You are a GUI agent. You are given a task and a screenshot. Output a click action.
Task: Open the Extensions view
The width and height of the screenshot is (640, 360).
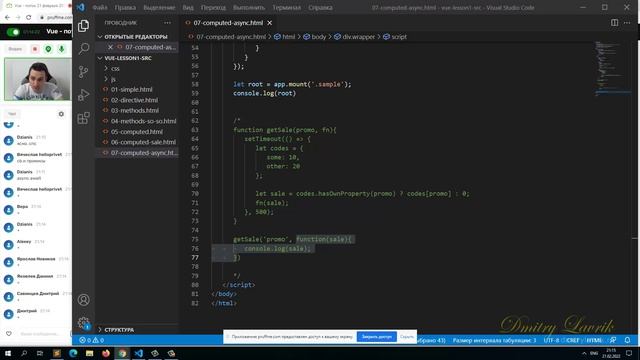point(84,118)
